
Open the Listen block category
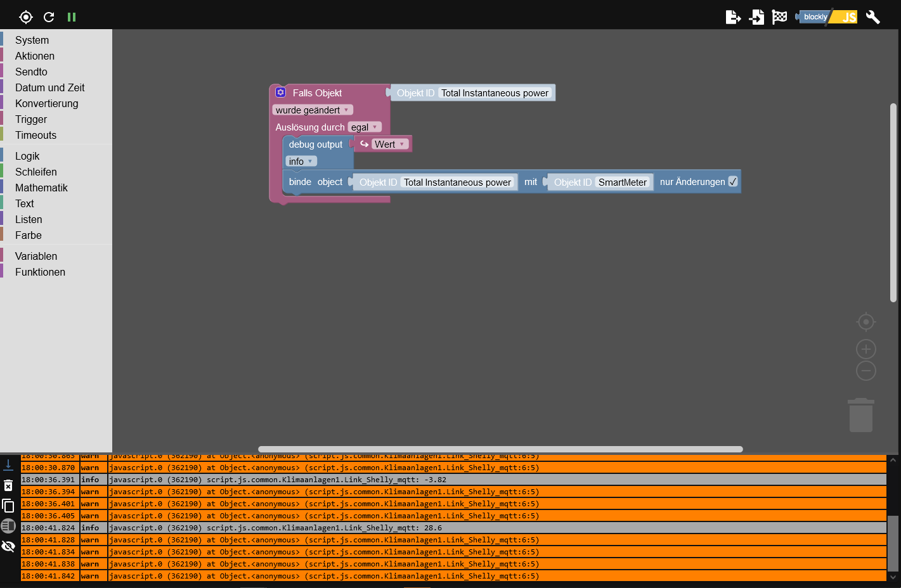(x=56, y=219)
